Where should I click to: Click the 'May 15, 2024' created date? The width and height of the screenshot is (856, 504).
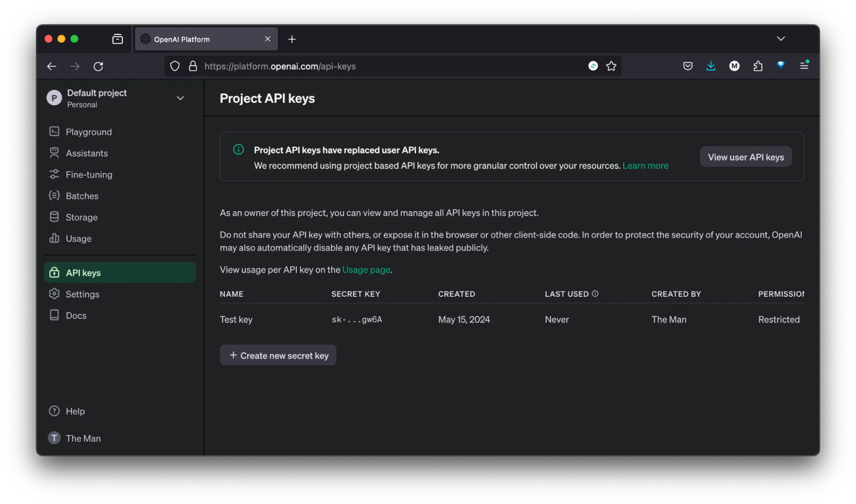[464, 319]
